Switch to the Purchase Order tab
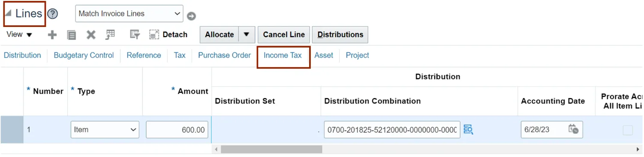The width and height of the screenshot is (644, 157). point(224,55)
